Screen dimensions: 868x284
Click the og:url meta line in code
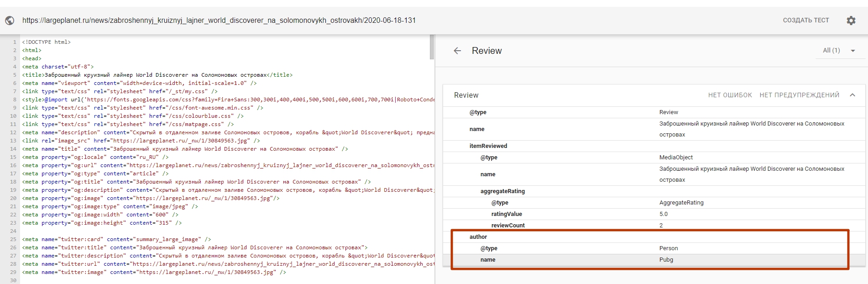point(228,165)
